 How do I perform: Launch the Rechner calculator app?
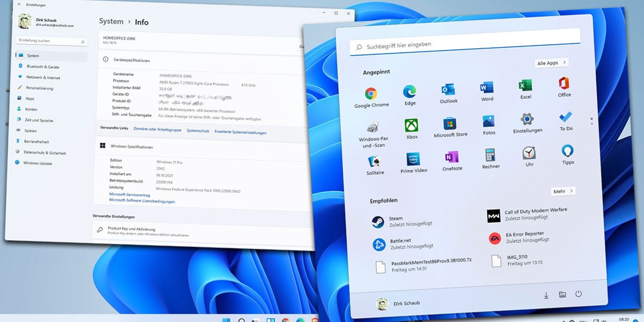[490, 157]
